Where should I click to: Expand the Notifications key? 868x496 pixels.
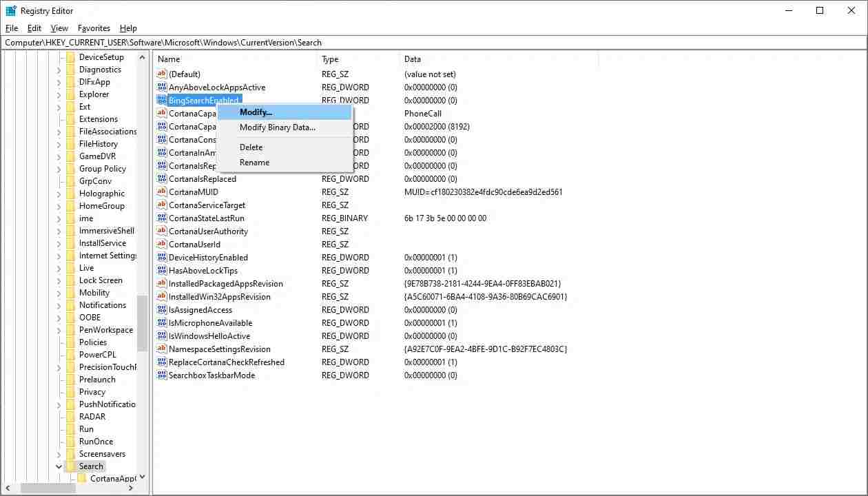click(x=59, y=305)
